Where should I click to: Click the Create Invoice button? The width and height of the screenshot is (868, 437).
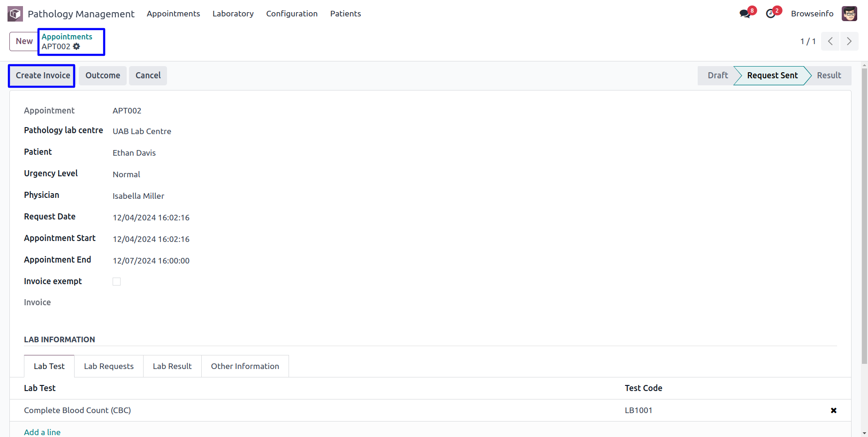tap(43, 75)
